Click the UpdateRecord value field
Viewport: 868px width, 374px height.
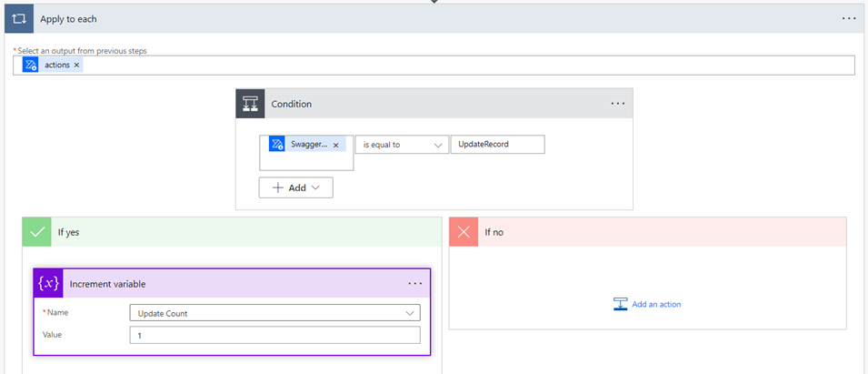496,145
